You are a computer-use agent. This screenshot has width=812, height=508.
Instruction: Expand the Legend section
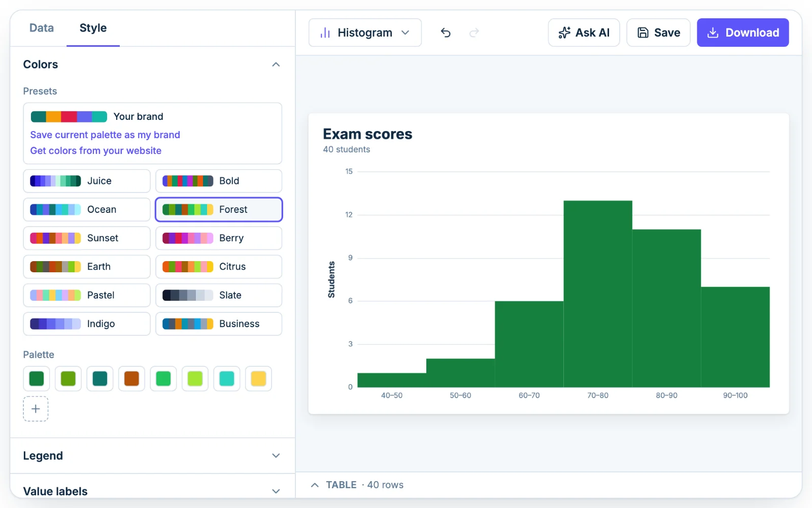click(276, 456)
